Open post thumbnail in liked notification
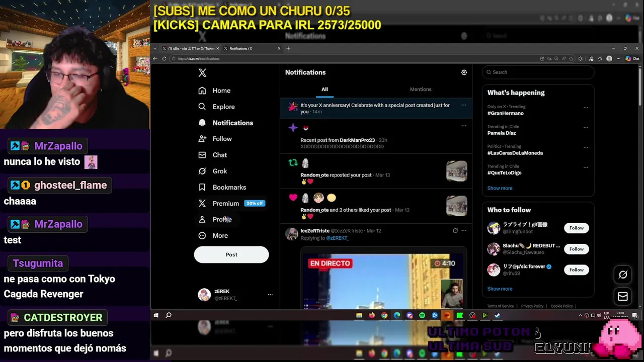The image size is (644, 362). click(x=456, y=206)
